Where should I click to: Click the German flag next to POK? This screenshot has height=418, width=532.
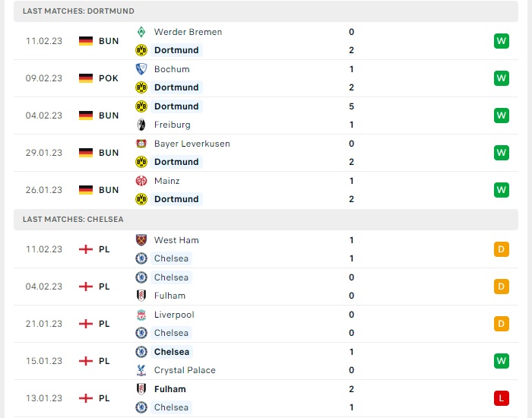point(86,78)
